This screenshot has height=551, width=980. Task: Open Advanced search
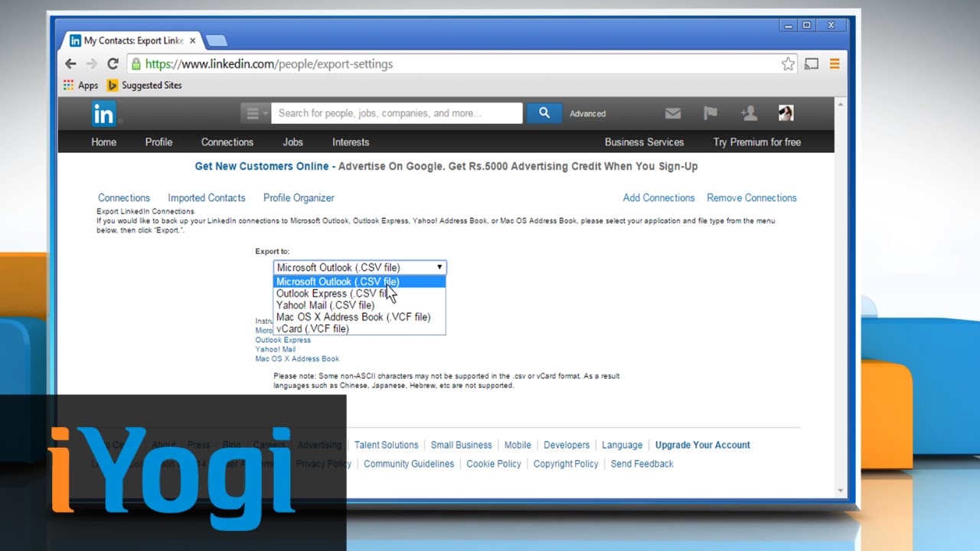587,113
